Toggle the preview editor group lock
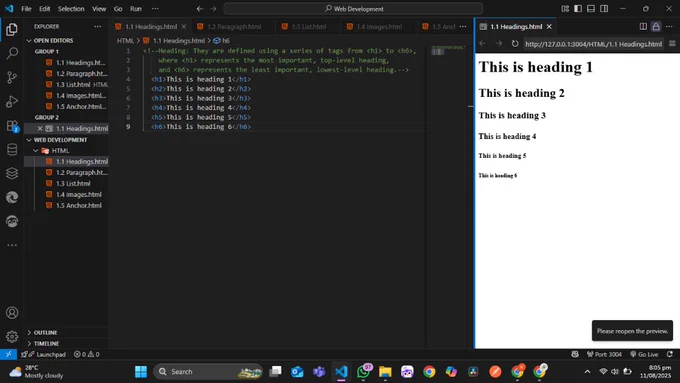 656,26
